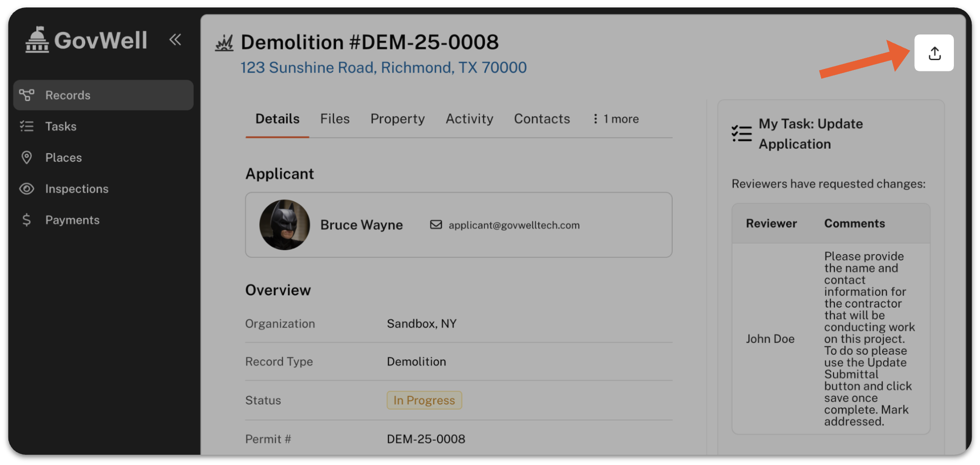Switch to the Files tab
This screenshot has width=980, height=465.
pos(335,119)
